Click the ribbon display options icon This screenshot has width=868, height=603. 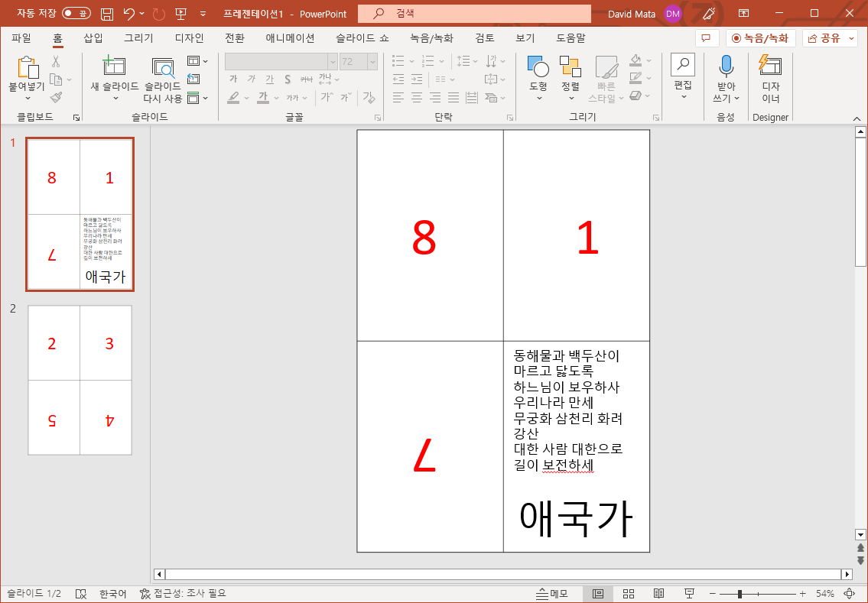(743, 13)
